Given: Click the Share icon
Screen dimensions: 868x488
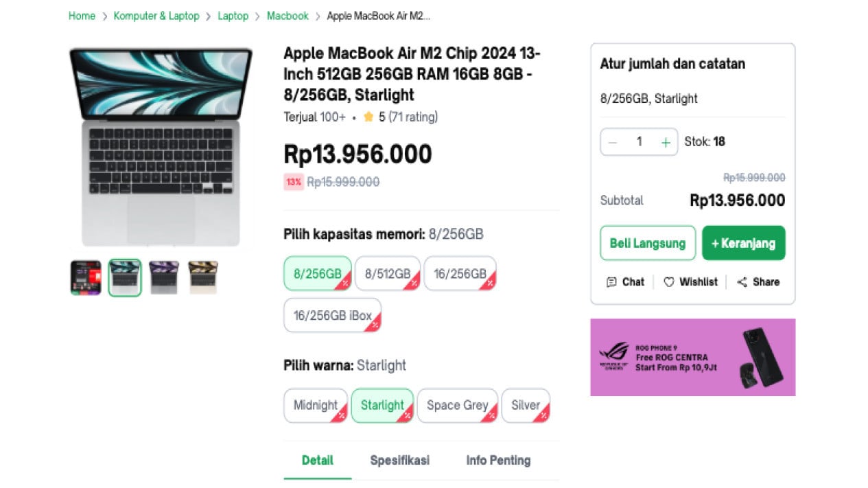Looking at the screenshot, I should coord(742,282).
